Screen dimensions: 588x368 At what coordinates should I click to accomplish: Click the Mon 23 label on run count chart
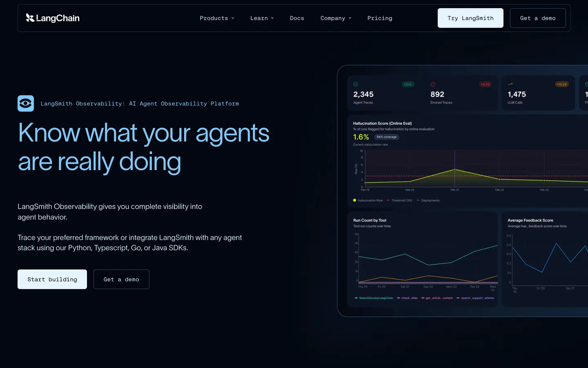(451, 287)
